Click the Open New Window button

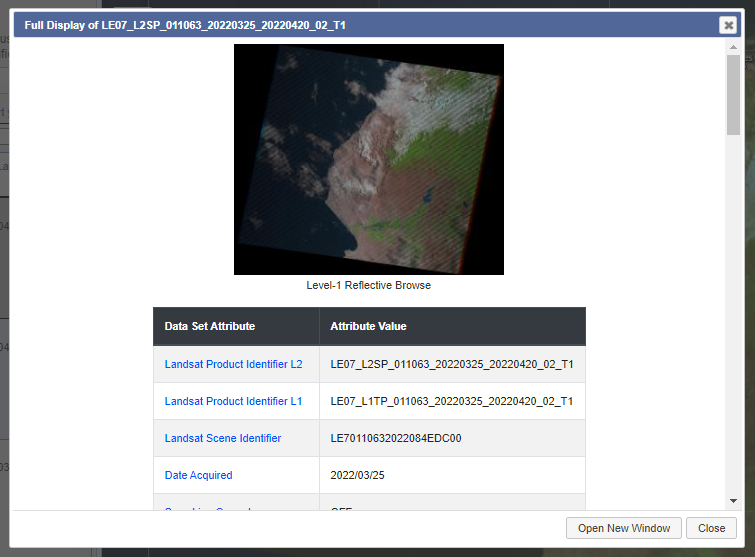[x=624, y=528]
